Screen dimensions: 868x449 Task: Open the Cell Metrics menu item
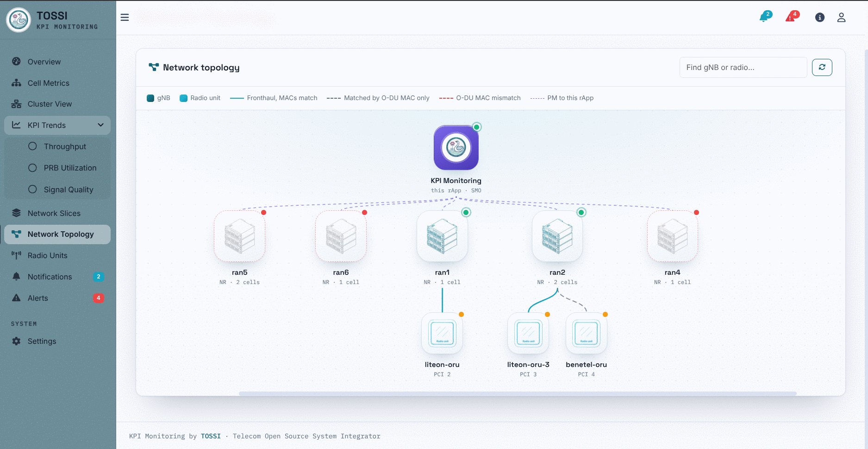click(x=57, y=83)
